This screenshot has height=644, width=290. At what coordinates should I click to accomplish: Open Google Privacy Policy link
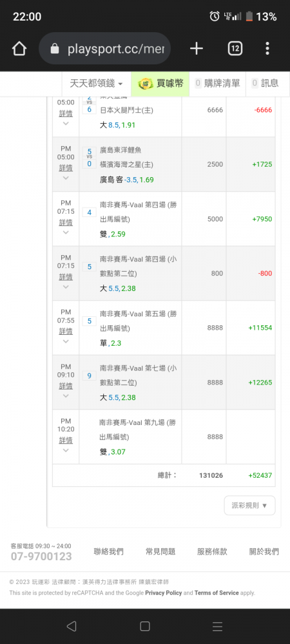tap(164, 593)
